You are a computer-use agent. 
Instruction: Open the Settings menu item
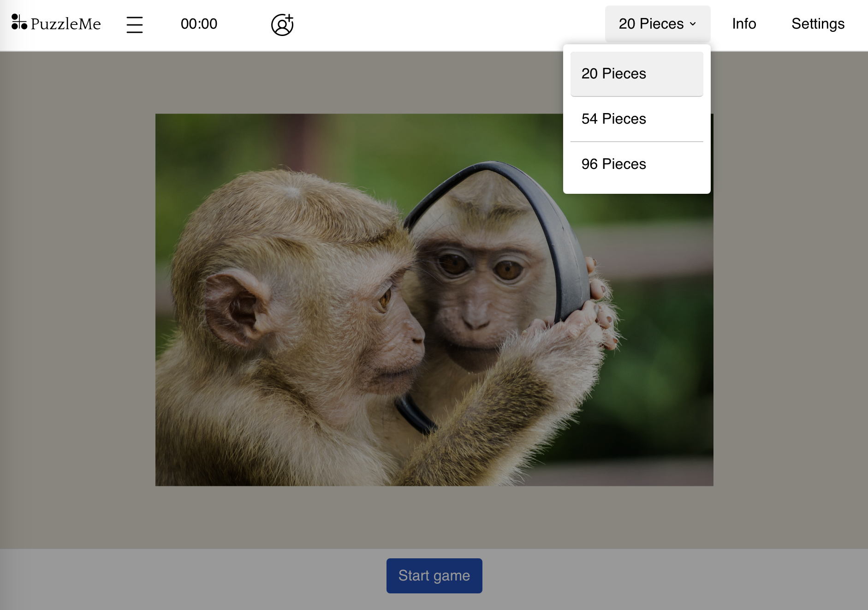(x=817, y=24)
